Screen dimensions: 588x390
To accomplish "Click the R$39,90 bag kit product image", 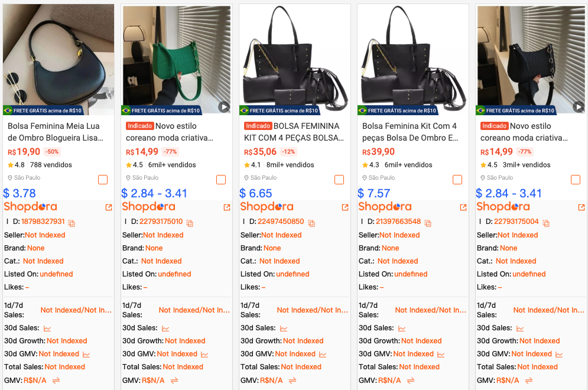I will pyautogui.click(x=413, y=59).
